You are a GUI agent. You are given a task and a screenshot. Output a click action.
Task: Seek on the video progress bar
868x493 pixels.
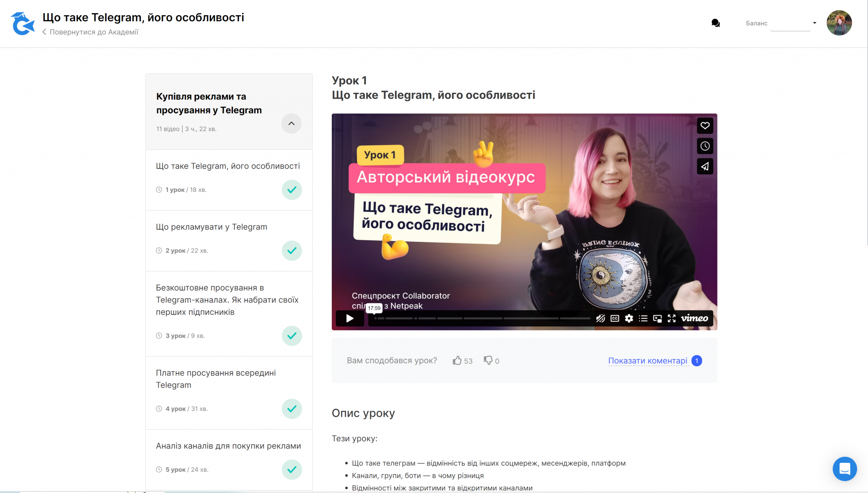[x=482, y=319]
